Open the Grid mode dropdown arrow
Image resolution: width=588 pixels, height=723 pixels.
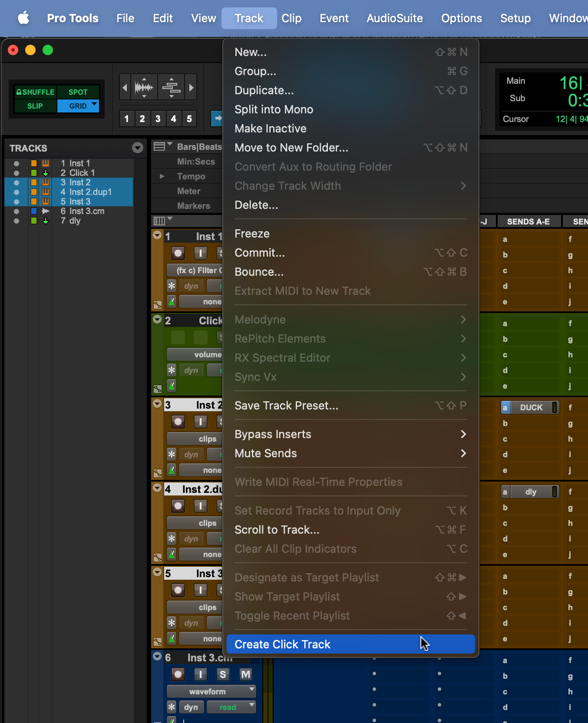94,104
